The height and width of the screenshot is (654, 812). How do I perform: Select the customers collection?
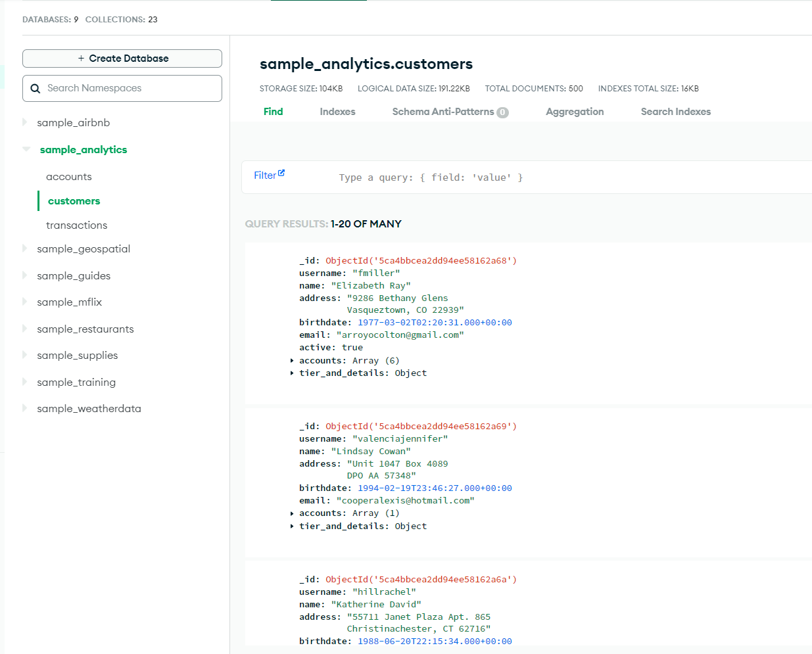[74, 200]
